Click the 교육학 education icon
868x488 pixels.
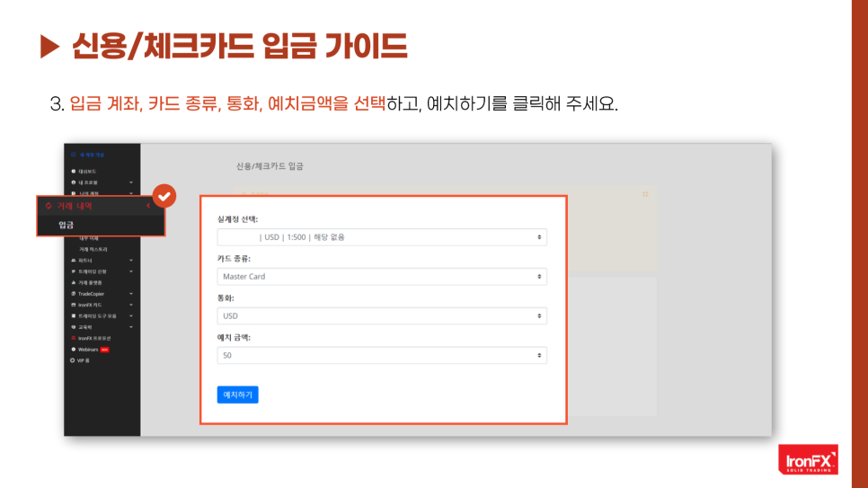click(73, 327)
